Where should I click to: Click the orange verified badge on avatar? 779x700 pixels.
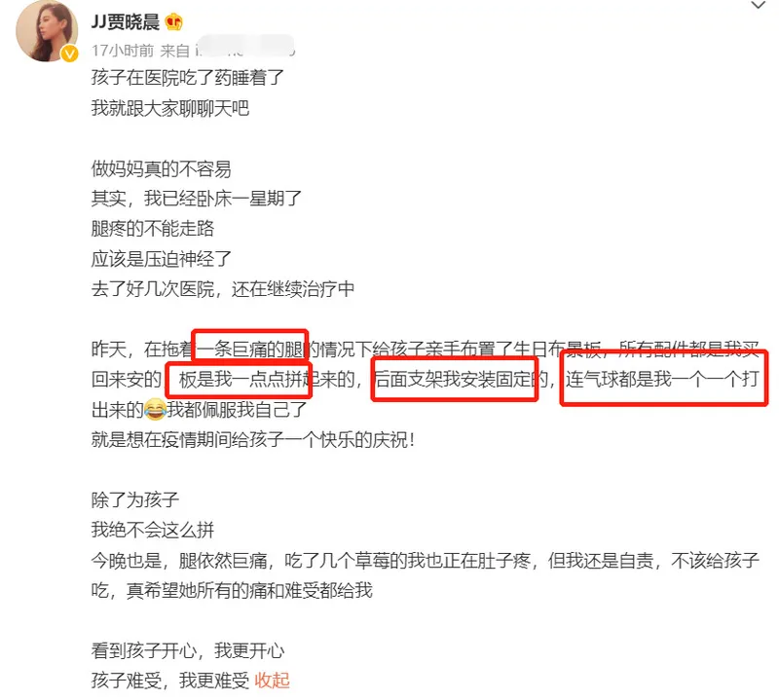[x=69, y=54]
